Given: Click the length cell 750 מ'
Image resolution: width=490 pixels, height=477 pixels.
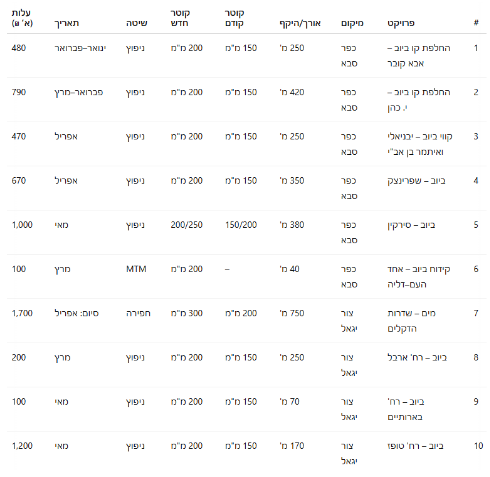Looking at the screenshot, I should click(x=292, y=313).
